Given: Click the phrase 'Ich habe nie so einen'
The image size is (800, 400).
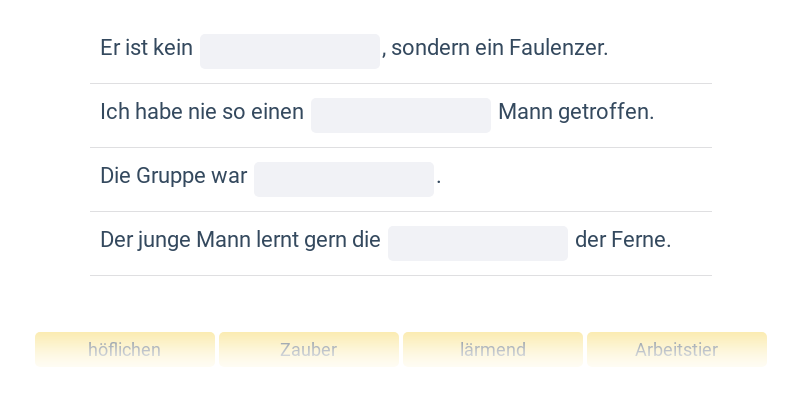Looking at the screenshot, I should [202, 112].
